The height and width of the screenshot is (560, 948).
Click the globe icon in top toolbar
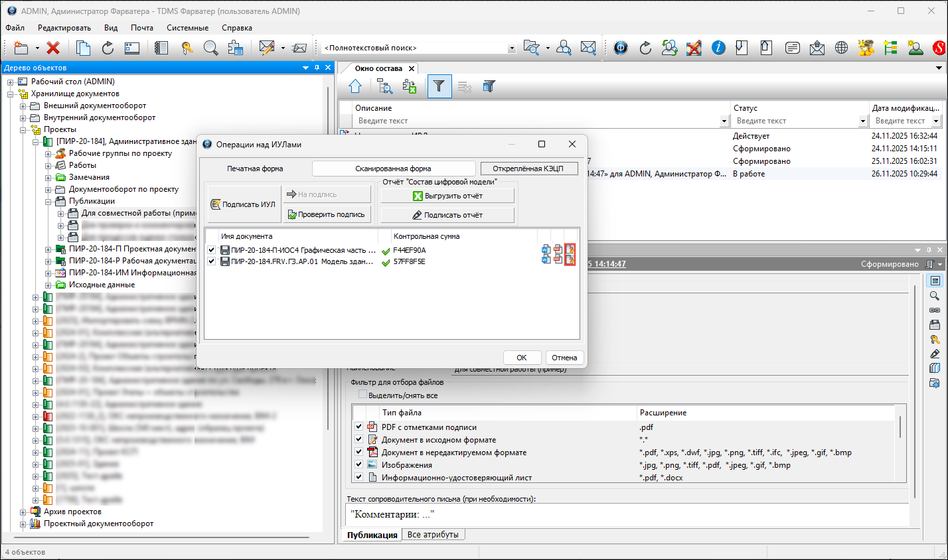(x=841, y=48)
